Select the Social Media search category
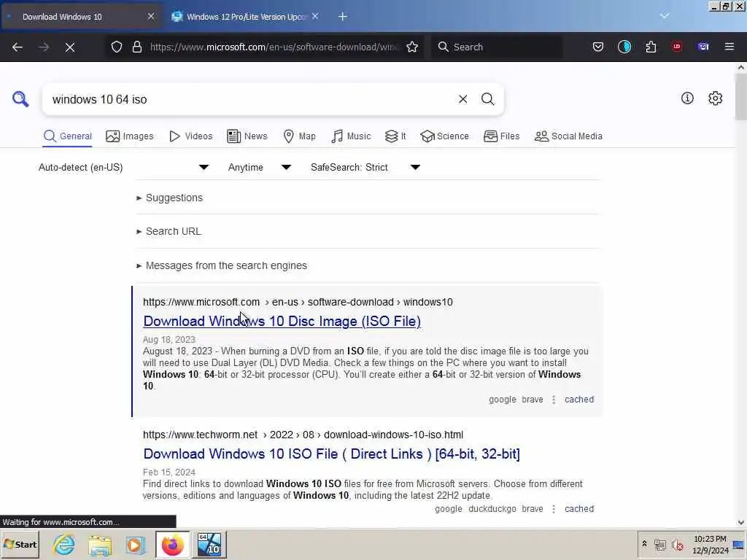Screen dimensions: 747x560 pyautogui.click(x=568, y=136)
